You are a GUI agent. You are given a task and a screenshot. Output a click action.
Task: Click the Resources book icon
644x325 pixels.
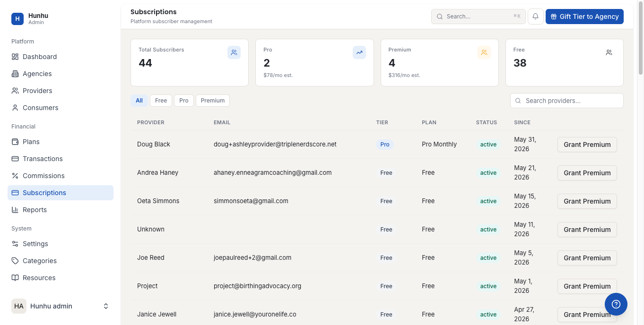pos(15,278)
